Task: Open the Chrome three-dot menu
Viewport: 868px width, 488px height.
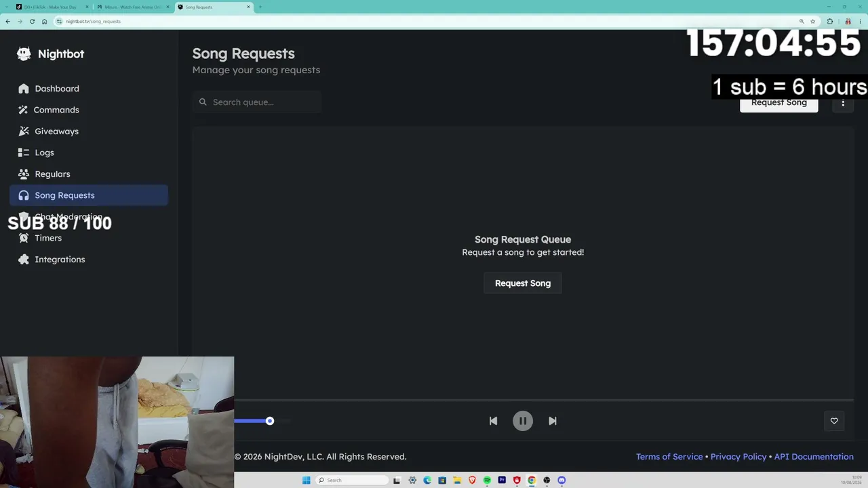Action: [860, 22]
